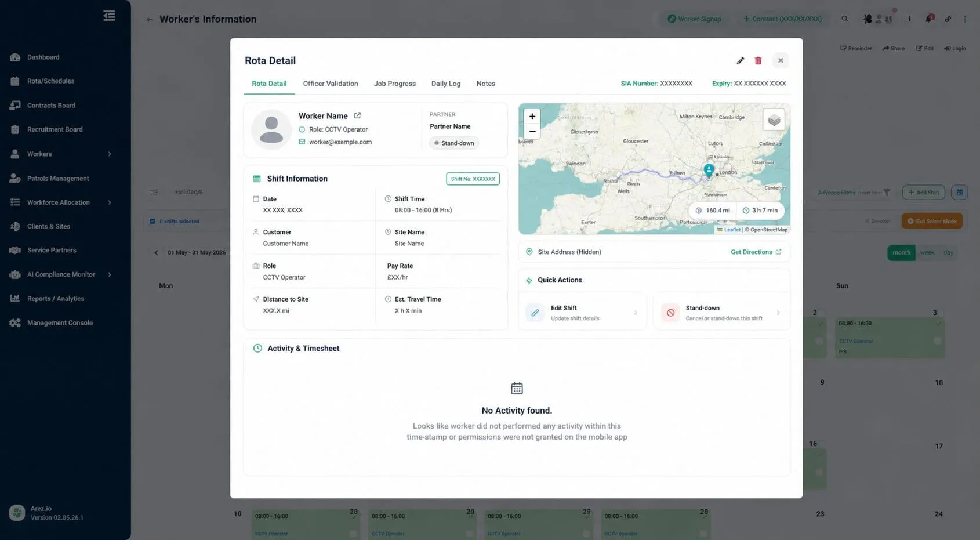Click the advance filters funnel icon

[x=887, y=193]
